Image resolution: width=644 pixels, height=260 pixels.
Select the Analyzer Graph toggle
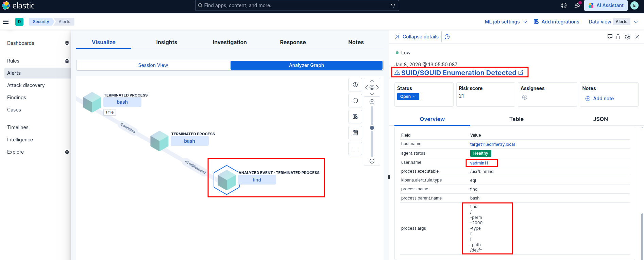click(306, 65)
